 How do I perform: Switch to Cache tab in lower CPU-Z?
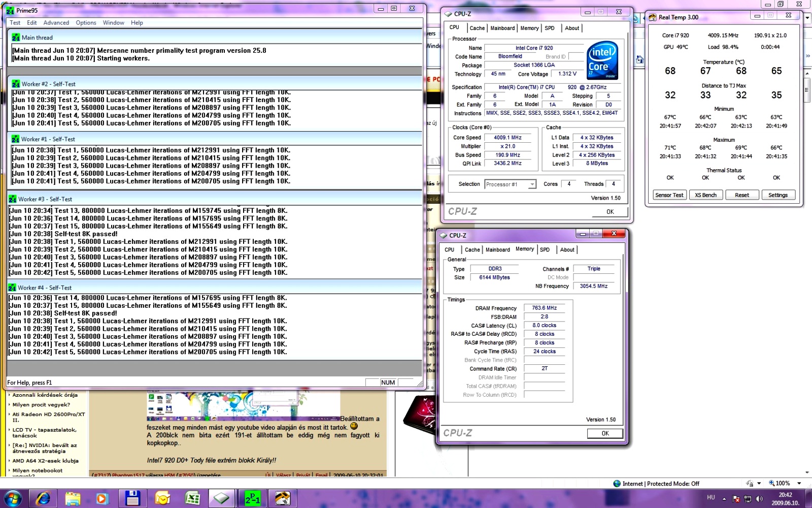pyautogui.click(x=472, y=250)
